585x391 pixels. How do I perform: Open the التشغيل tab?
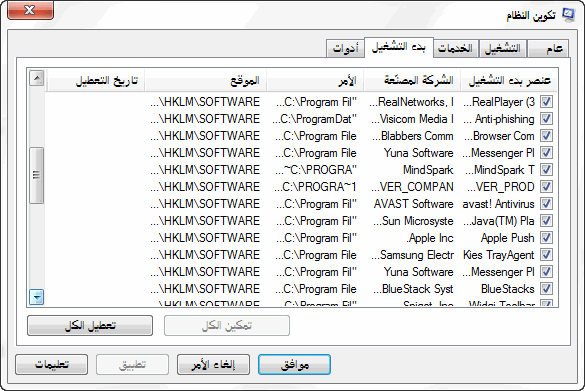coord(503,49)
